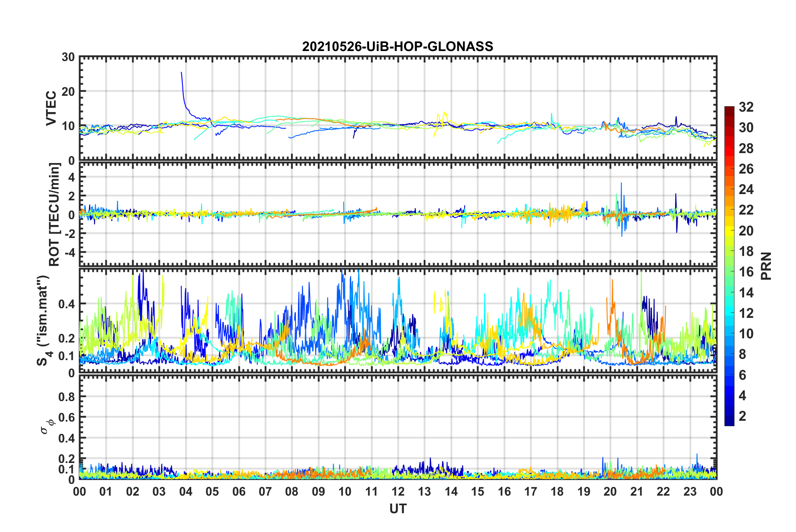
Task: Select the colorbar tick label 2
Action: coord(742,416)
